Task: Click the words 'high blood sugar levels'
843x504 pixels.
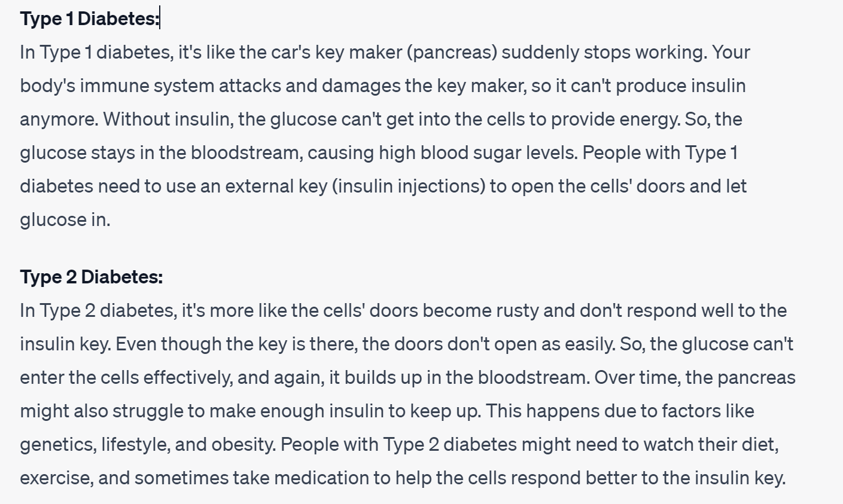Action: (477, 153)
